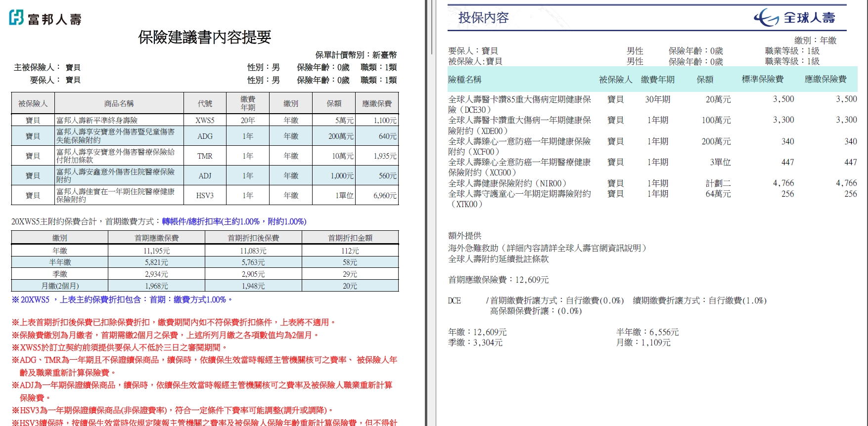Click the 首期應繳保險費：12,609元 line
This screenshot has height=426, width=868.
[x=498, y=280]
